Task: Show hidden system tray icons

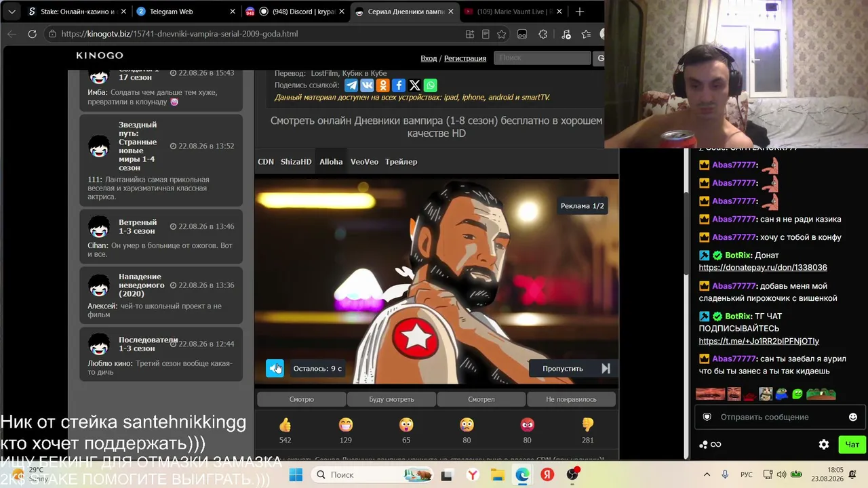Action: point(707,475)
